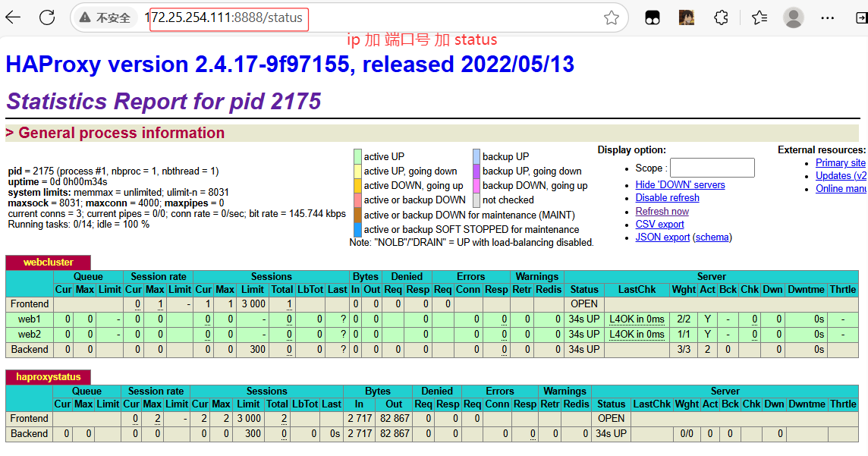This screenshot has height=456, width=868.
Task: Click the MAINT brown legend swatch
Action: tap(357, 215)
